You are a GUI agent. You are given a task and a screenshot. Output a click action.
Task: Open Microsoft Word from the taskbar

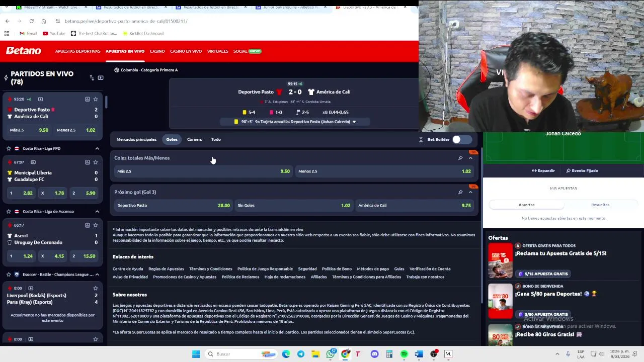point(419,354)
